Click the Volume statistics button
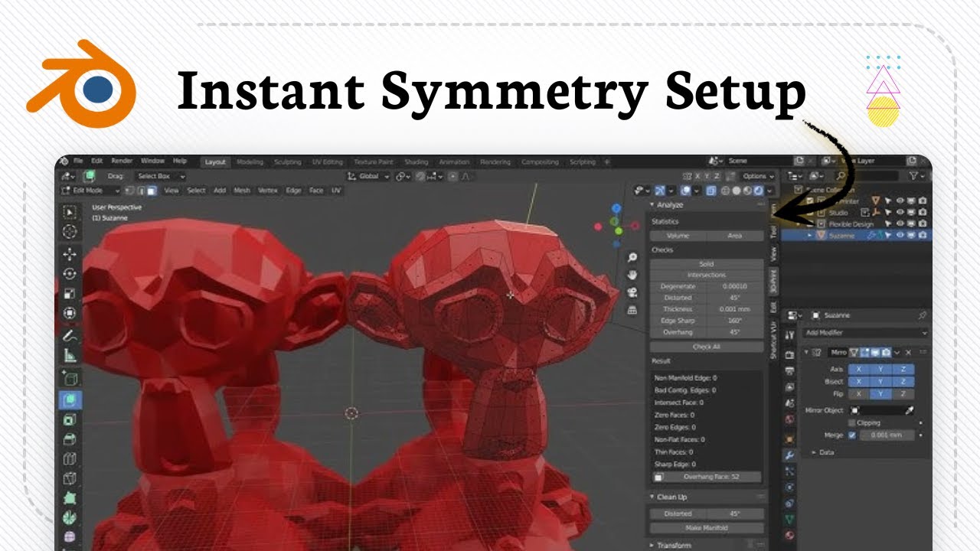The width and height of the screenshot is (980, 551). (678, 236)
